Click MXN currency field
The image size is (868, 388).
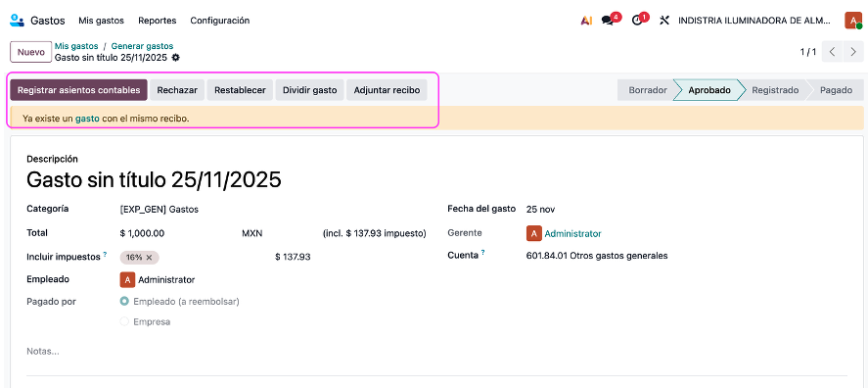tap(252, 233)
